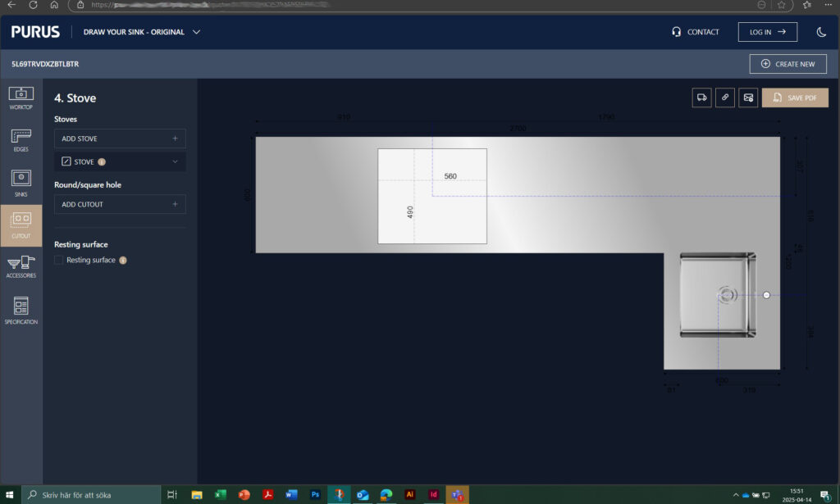Toggle dark mode moon icon
The height and width of the screenshot is (504, 840).
pos(821,32)
